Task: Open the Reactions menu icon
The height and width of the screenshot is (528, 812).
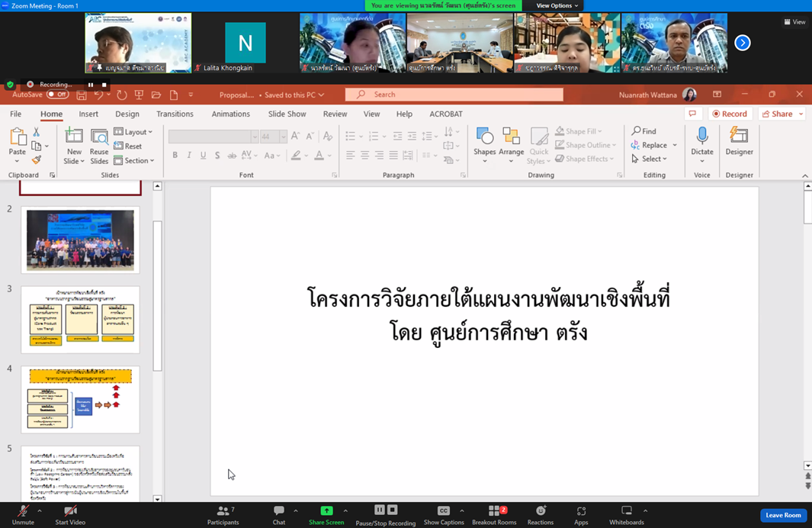Action: pos(541,511)
